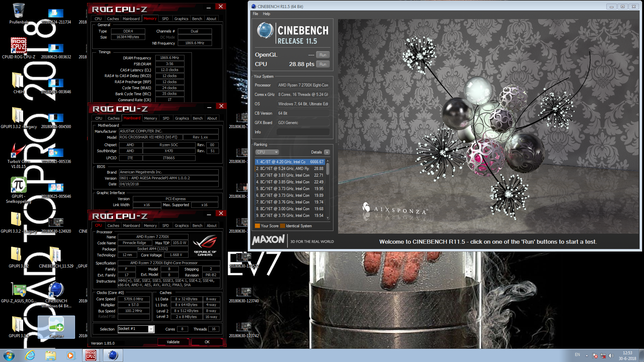Screen dimensions: 644x362
Task: Open Socket #1 selection dropdown
Action: point(136,329)
